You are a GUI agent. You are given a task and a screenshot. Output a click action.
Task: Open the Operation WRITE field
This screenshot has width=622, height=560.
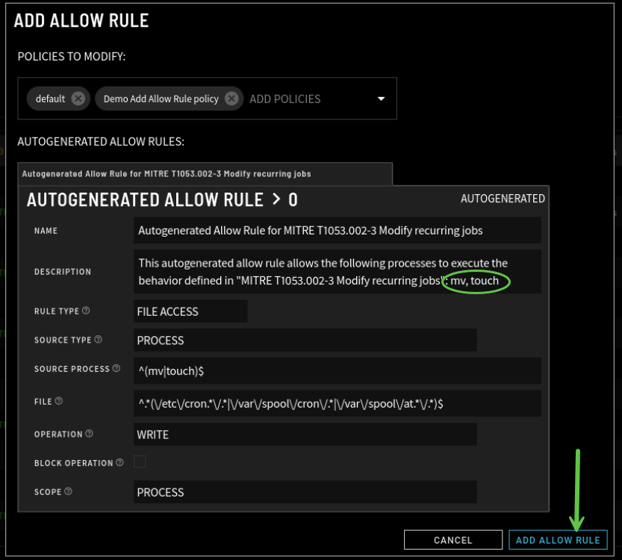point(305,434)
